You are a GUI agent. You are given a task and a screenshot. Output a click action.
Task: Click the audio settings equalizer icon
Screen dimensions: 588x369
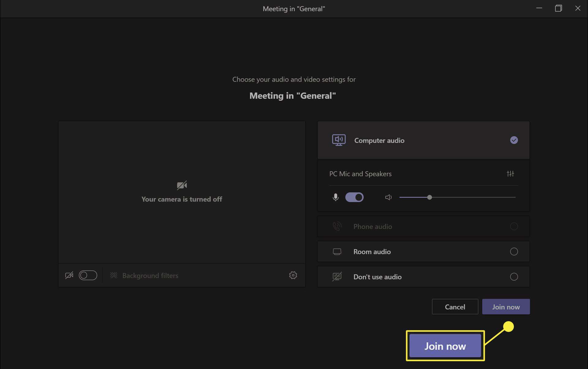point(510,173)
